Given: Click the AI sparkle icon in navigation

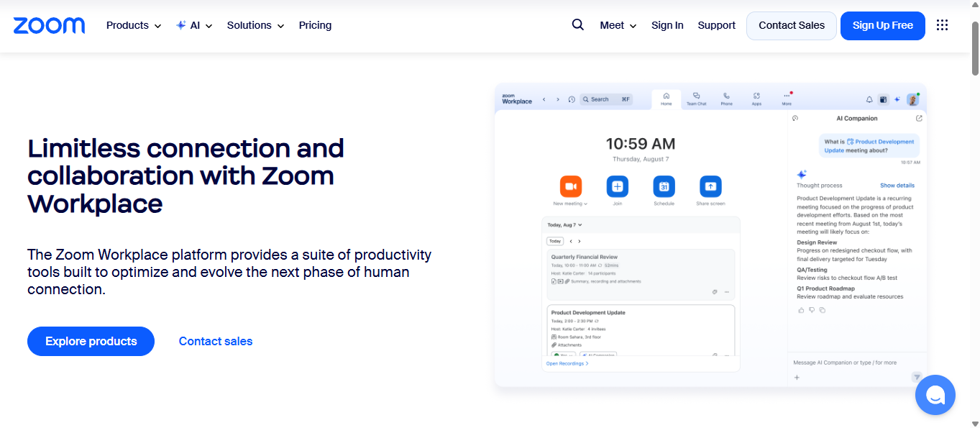Looking at the screenshot, I should tap(181, 25).
